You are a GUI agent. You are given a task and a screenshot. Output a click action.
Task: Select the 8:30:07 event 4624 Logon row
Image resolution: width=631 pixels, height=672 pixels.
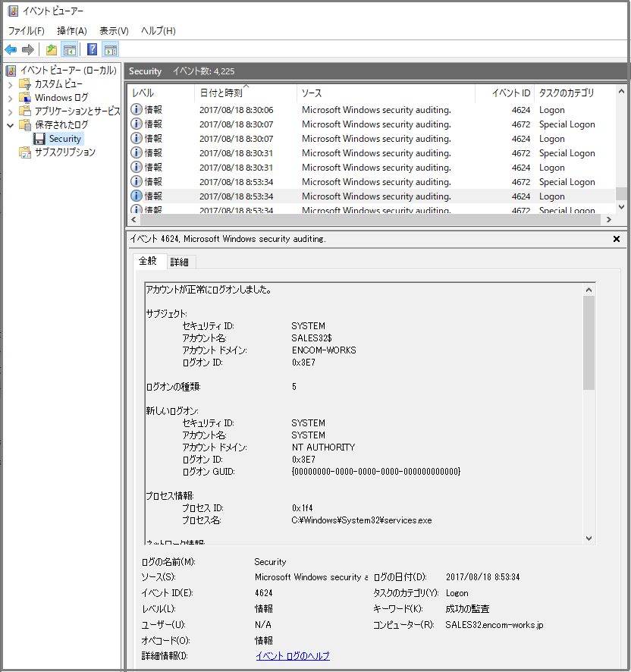372,139
